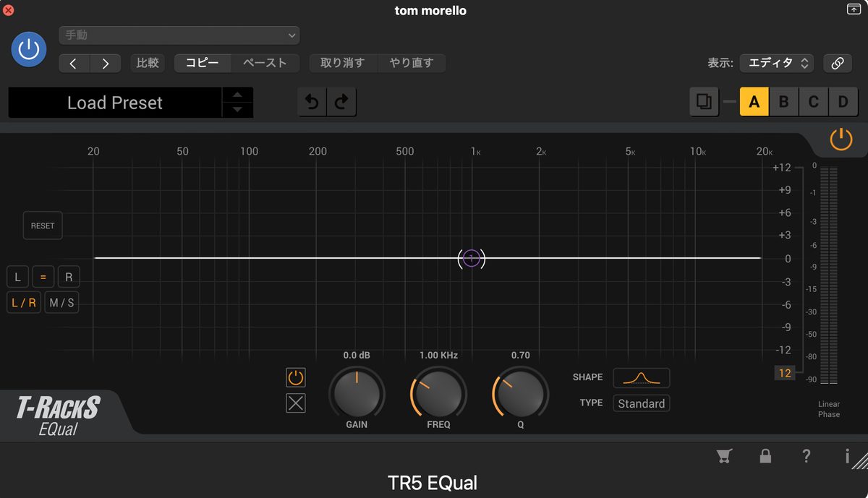Toggle the blue plugin bypass power button
The image size is (868, 498).
coord(29,50)
